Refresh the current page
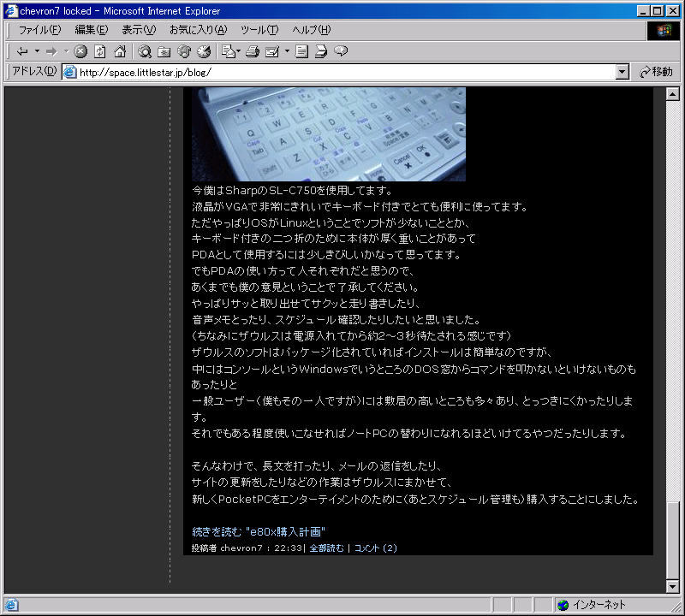Image resolution: width=685 pixels, height=616 pixels. (100, 51)
